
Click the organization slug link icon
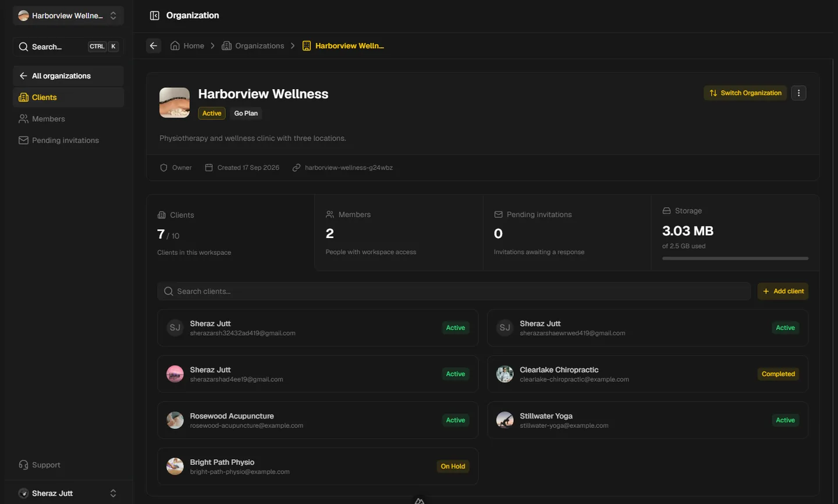click(296, 168)
